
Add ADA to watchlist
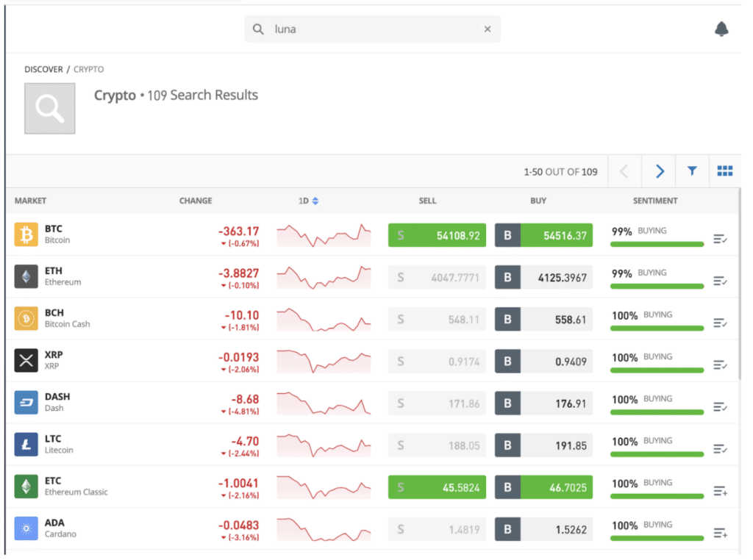[721, 533]
